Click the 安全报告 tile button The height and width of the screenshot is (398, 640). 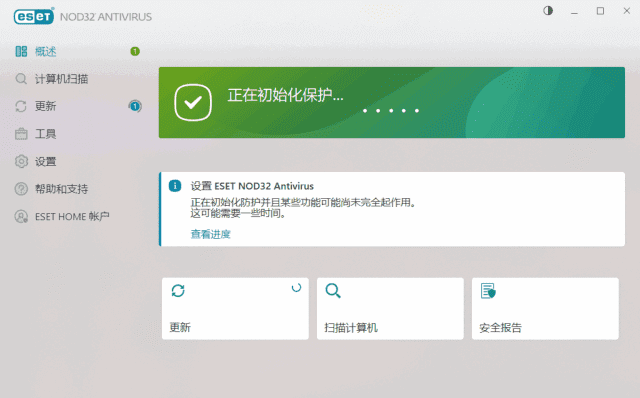[545, 309]
